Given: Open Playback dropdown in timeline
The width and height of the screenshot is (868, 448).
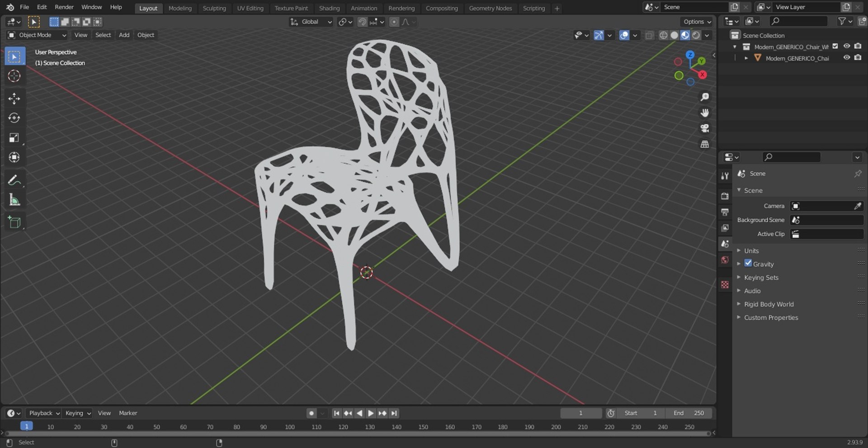Looking at the screenshot, I should pyautogui.click(x=44, y=413).
